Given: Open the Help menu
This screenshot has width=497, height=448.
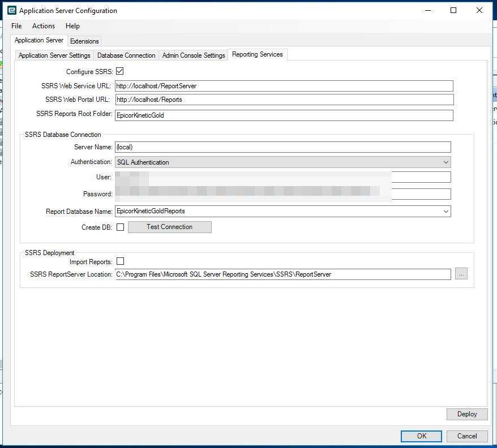Looking at the screenshot, I should point(72,26).
